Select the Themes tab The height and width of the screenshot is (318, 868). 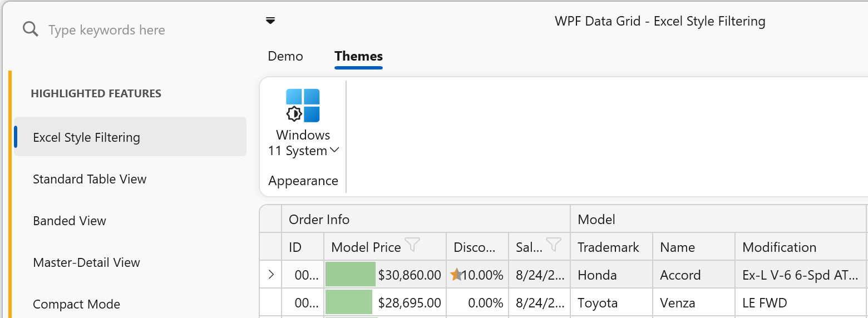coord(358,56)
